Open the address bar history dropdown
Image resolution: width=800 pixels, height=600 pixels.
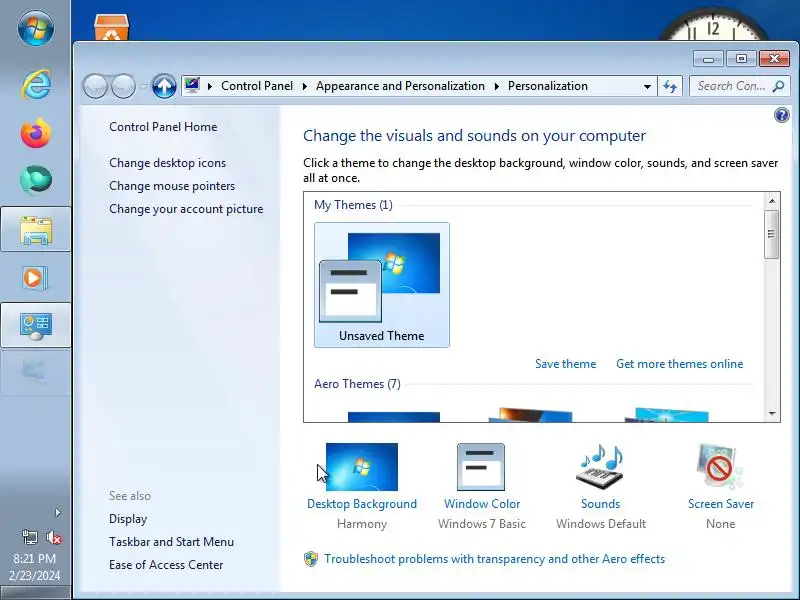pos(647,86)
